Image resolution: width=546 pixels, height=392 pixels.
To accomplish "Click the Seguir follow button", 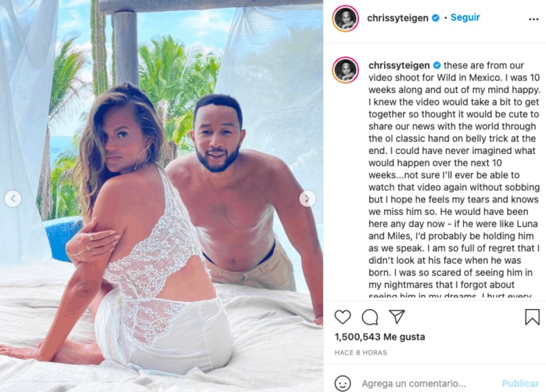I will coord(465,18).
